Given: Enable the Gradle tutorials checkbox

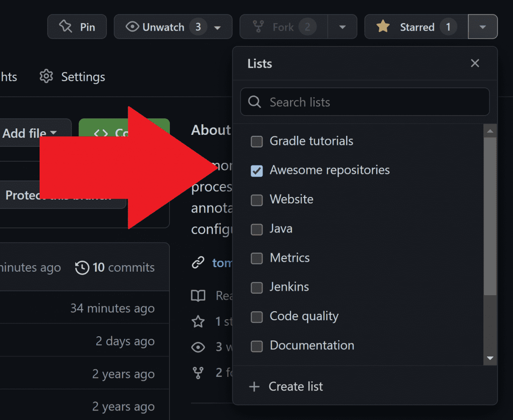Looking at the screenshot, I should tap(256, 142).
